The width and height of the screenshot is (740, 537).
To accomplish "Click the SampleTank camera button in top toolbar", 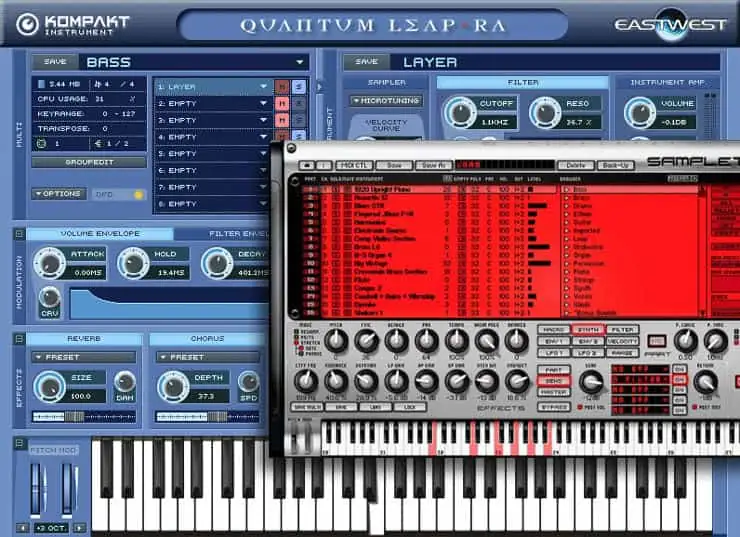I will [x=307, y=166].
